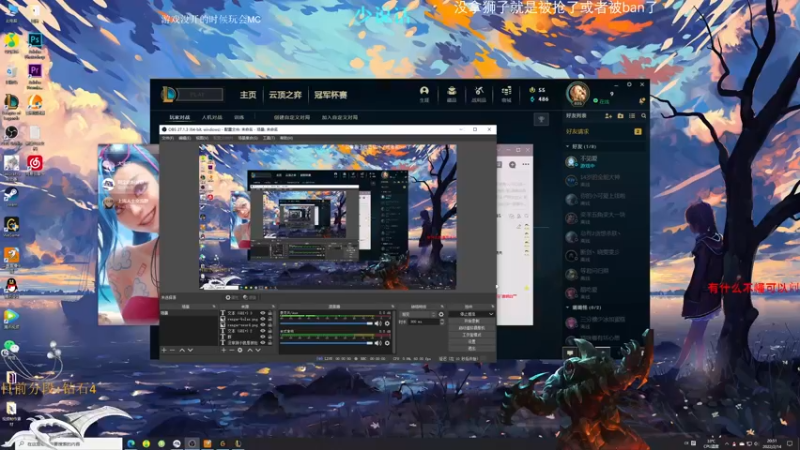Mute the top audio mixer track speaker

pyautogui.click(x=378, y=323)
